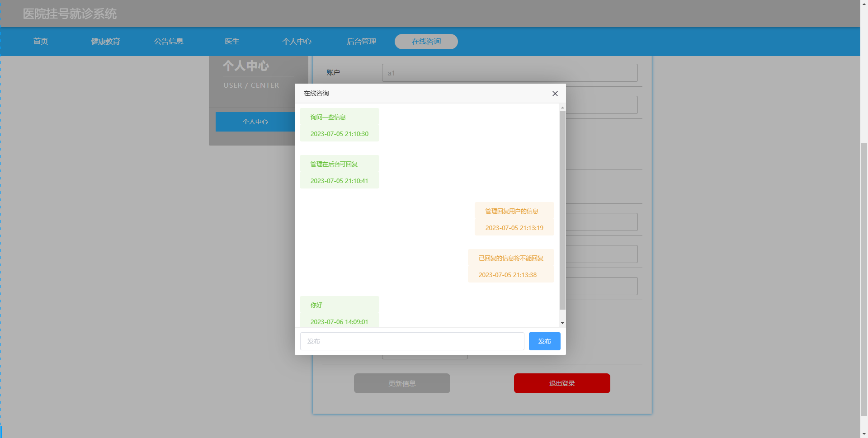Click the reply 管理回复用户的信息

(x=511, y=211)
